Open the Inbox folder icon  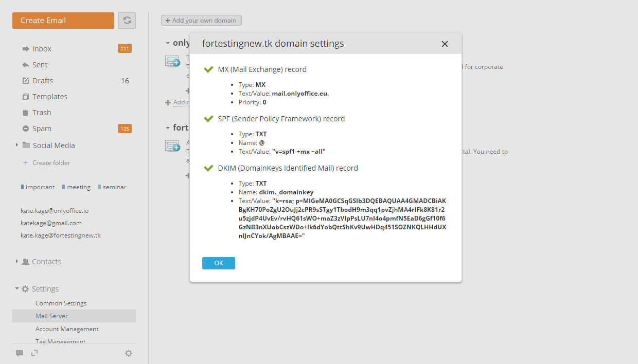27,48
